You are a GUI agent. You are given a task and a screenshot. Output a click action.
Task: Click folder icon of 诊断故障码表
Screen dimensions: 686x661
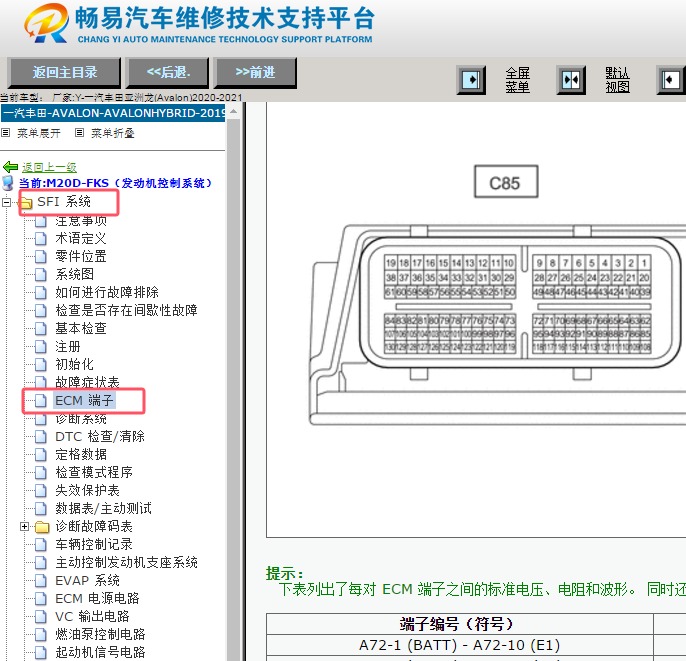42,527
